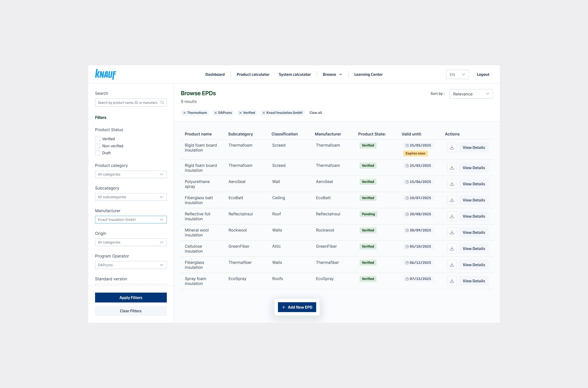The image size is (588, 388).
Task: Enable the Non-verified checkbox
Action: click(x=98, y=146)
